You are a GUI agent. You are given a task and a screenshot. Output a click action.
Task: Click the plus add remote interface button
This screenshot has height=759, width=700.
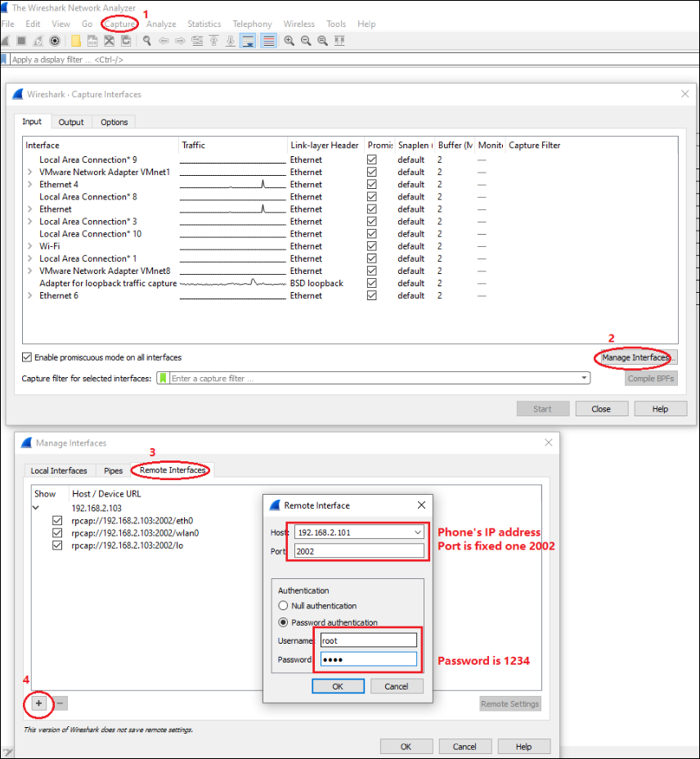(x=38, y=703)
